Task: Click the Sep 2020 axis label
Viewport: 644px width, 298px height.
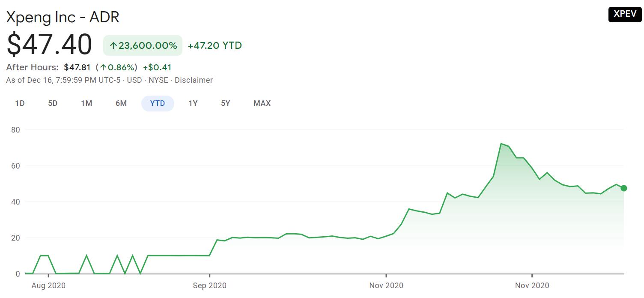Action: click(210, 286)
